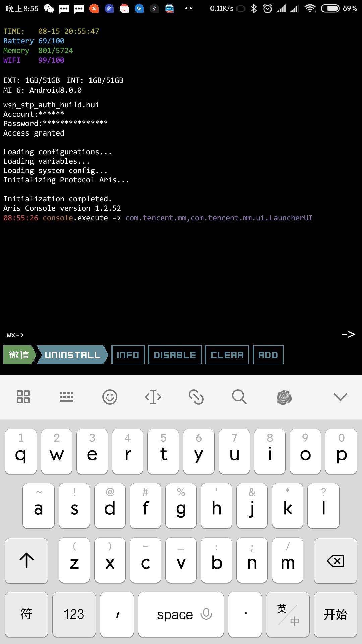Tap the 符 symbols key
The image size is (362, 644).
(26, 614)
